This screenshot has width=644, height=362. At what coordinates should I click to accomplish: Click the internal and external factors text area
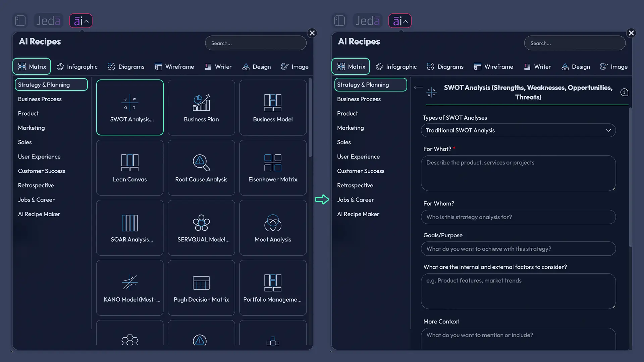[x=518, y=291]
